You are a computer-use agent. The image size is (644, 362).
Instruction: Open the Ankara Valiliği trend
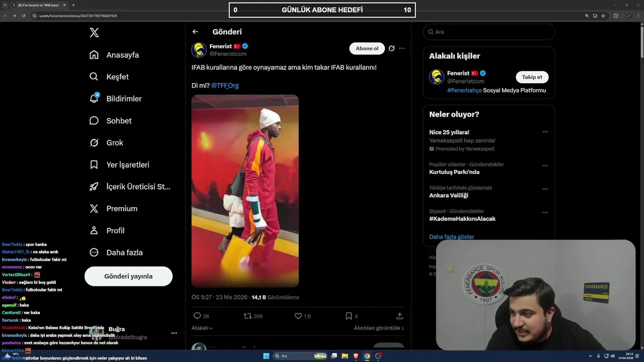pyautogui.click(x=449, y=196)
